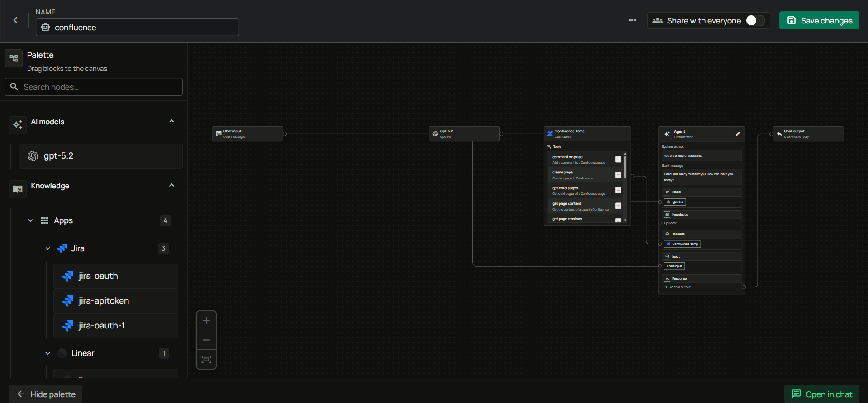Click the 'Optional' Knowledge placeholder
The height and width of the screenshot is (403, 868).
click(670, 223)
